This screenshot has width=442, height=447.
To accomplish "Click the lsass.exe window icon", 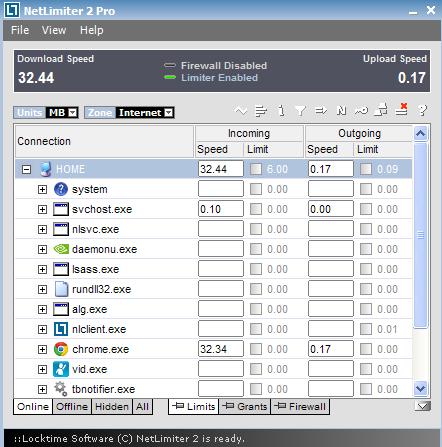I will point(61,269).
